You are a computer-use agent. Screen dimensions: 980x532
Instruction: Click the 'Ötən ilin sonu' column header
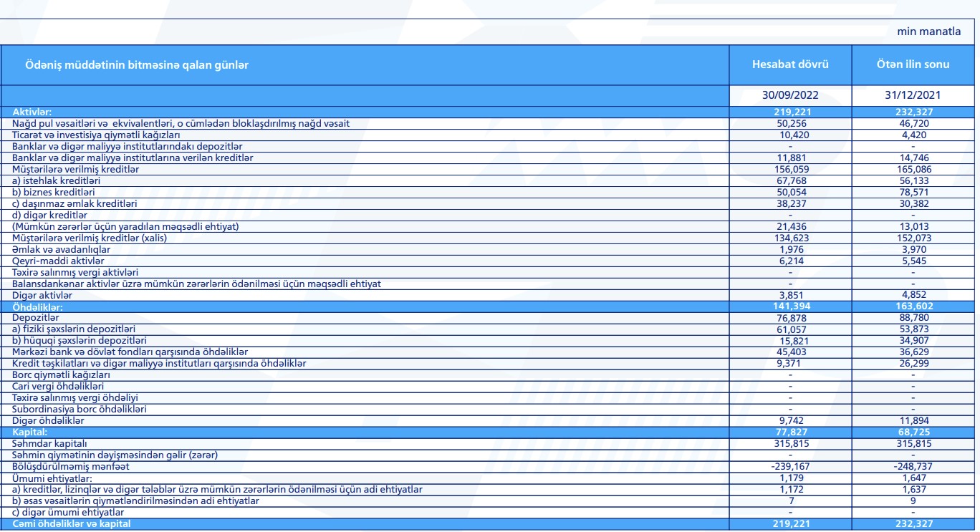pos(913,65)
